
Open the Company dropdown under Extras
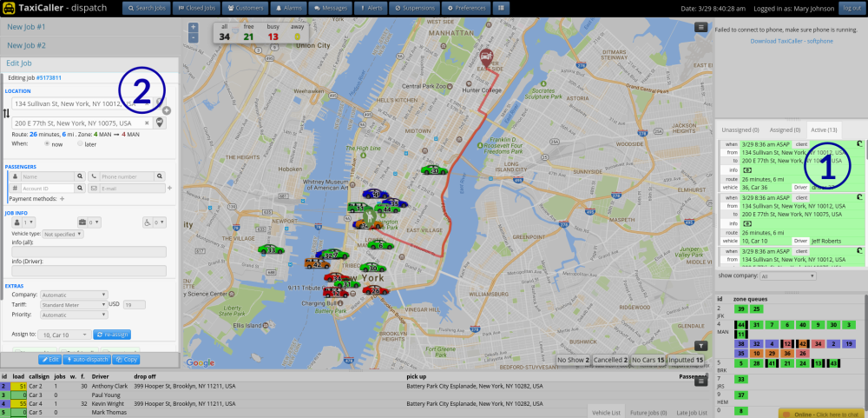74,295
